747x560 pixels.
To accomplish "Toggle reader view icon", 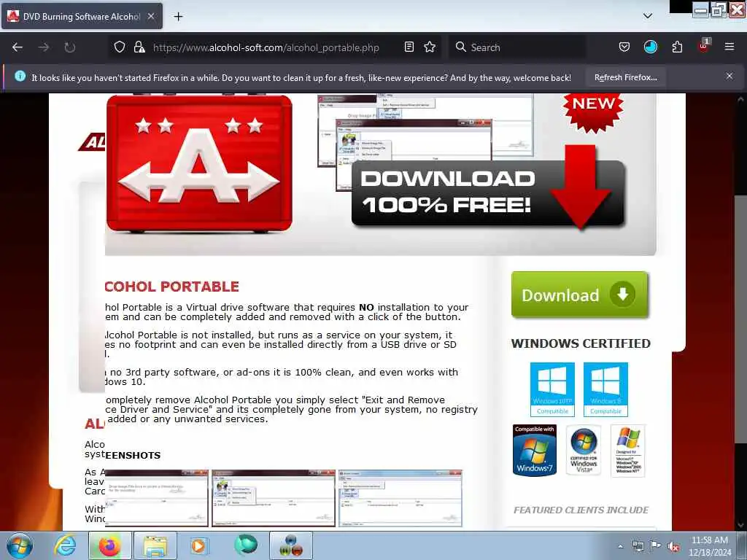I will tap(409, 47).
